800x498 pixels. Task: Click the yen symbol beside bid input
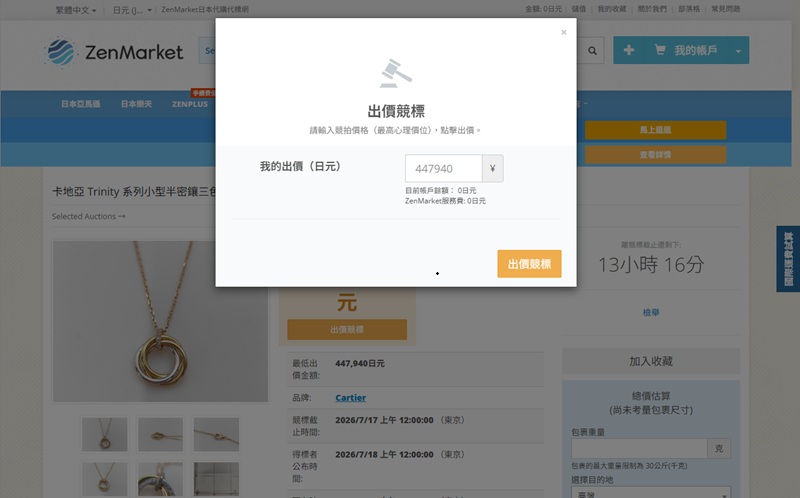493,168
